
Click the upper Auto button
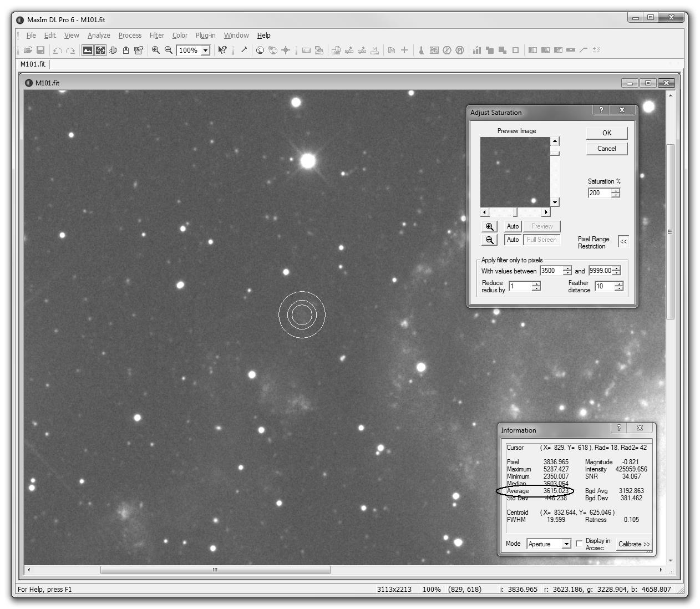[x=513, y=226]
